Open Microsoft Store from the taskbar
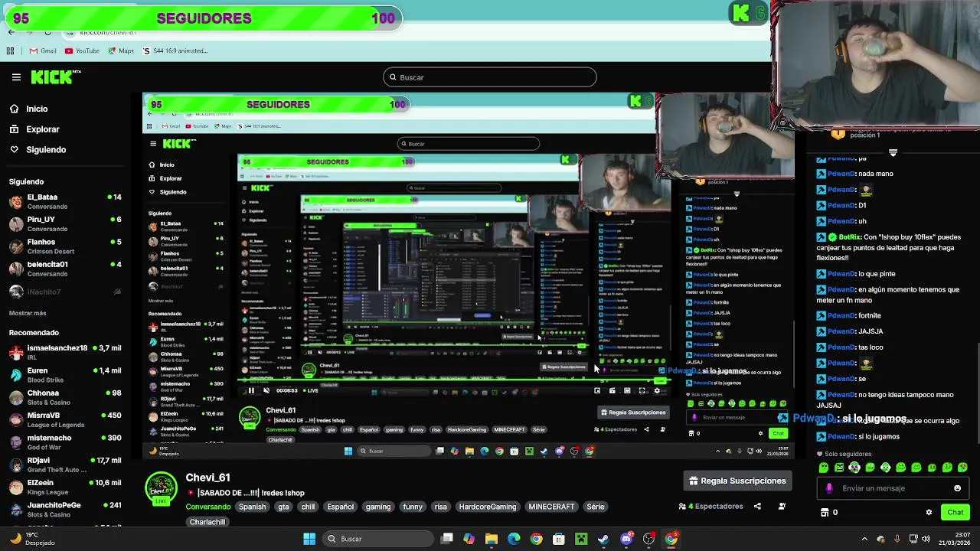Screen dimensions: 980x551 [x=559, y=539]
